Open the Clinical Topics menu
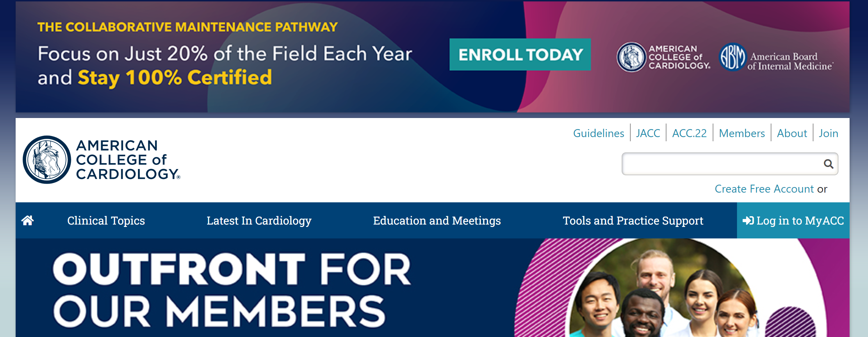Viewport: 868px width, 337px height. tap(106, 221)
